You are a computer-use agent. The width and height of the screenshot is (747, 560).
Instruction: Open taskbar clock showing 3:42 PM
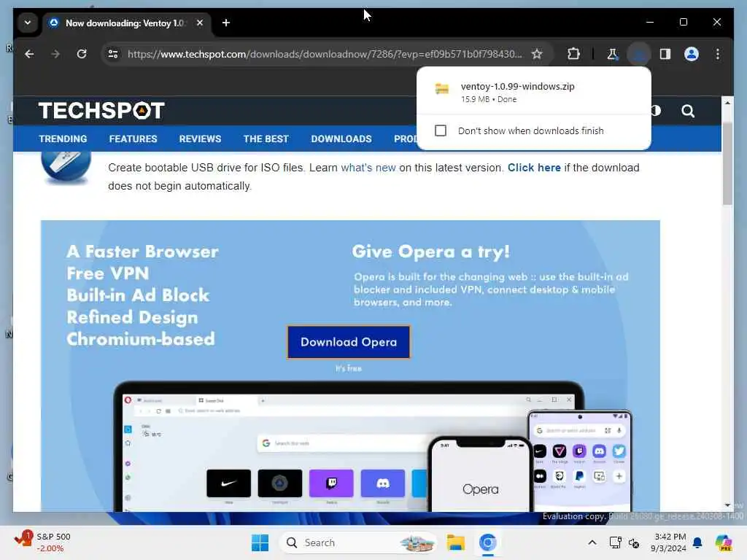pos(670,542)
